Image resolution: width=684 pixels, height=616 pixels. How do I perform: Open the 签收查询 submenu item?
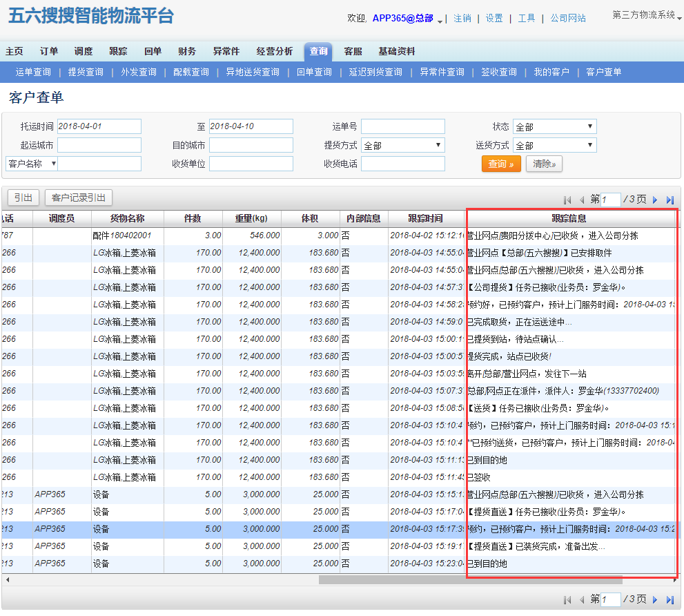click(x=498, y=72)
